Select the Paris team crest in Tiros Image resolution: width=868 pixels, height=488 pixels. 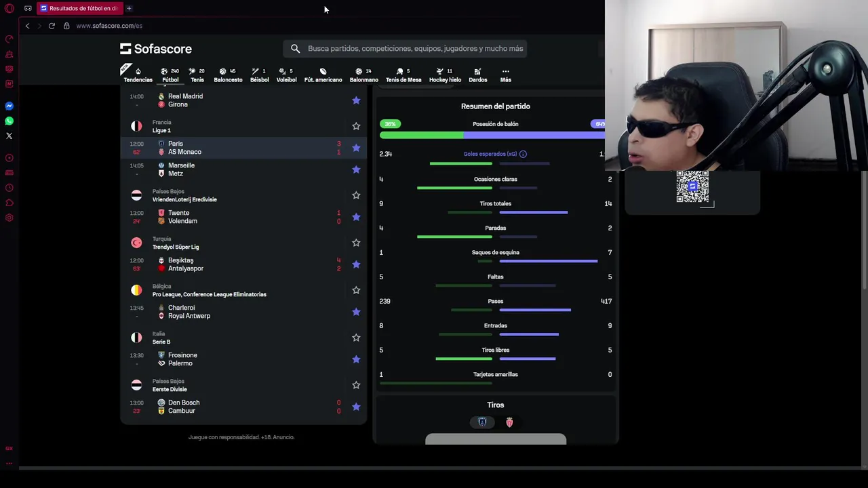(482, 422)
